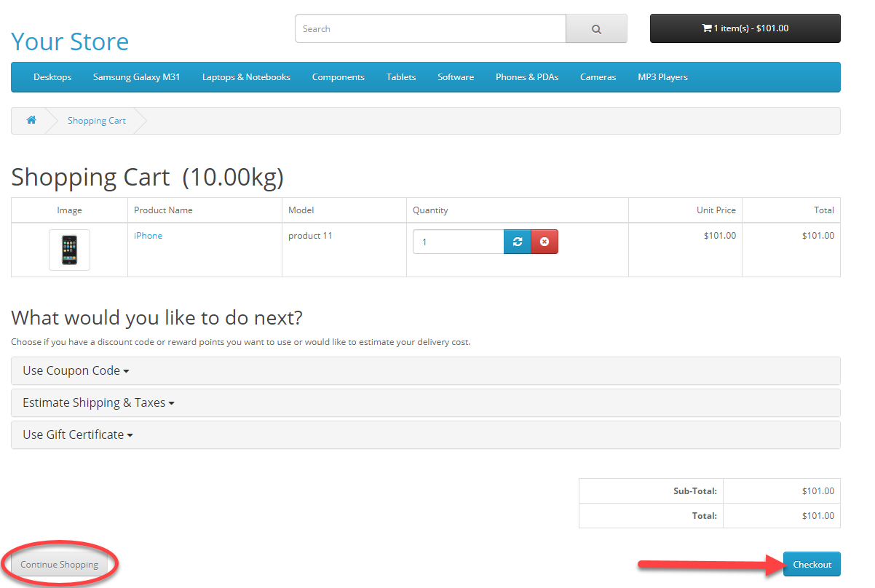Proceed with the Checkout button

(x=812, y=565)
